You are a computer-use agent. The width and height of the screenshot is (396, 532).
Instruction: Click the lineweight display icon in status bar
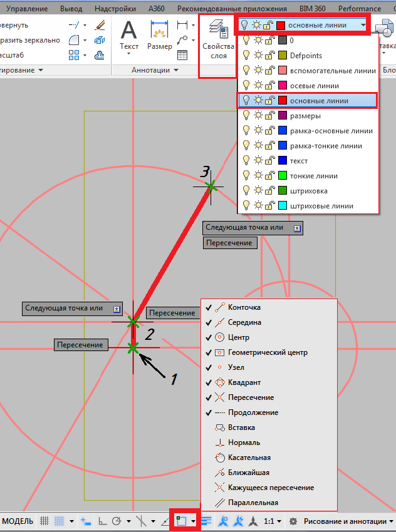click(x=206, y=521)
